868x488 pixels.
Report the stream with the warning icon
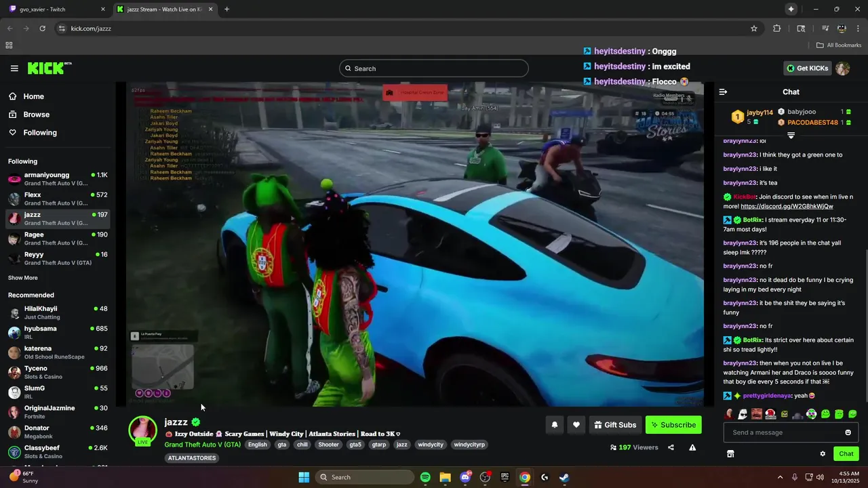(692, 447)
